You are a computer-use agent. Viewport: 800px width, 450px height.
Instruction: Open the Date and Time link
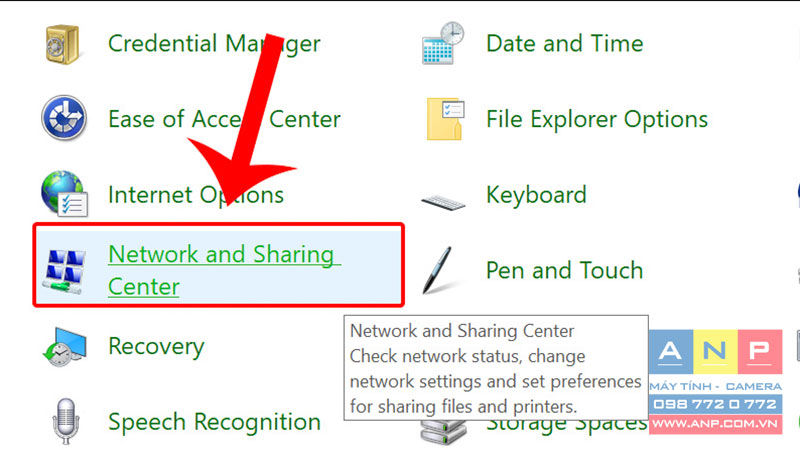[564, 43]
